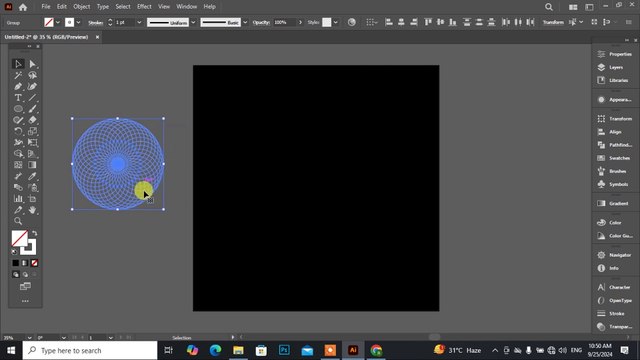This screenshot has height=360, width=640.
Task: Open the fill color dropdown in control bar
Action: click(58, 22)
